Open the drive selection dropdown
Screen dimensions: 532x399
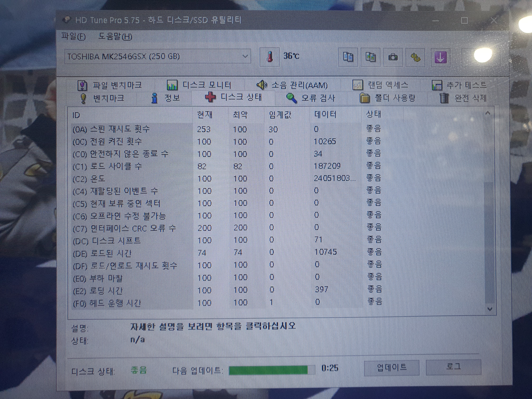[x=158, y=56]
